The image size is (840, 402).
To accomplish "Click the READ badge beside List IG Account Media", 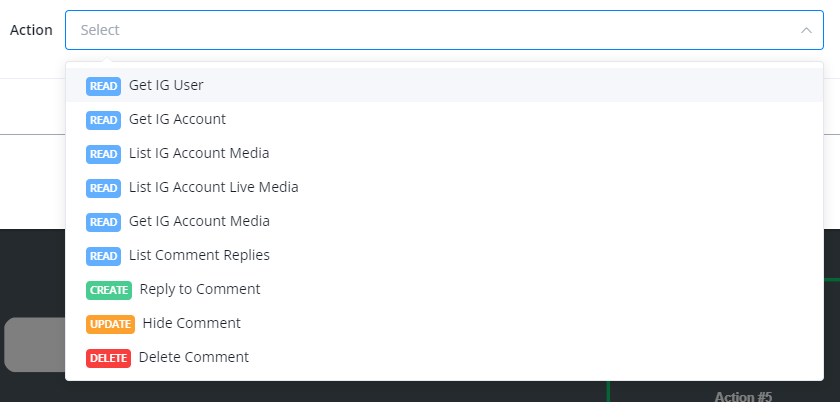I will click(x=104, y=154).
